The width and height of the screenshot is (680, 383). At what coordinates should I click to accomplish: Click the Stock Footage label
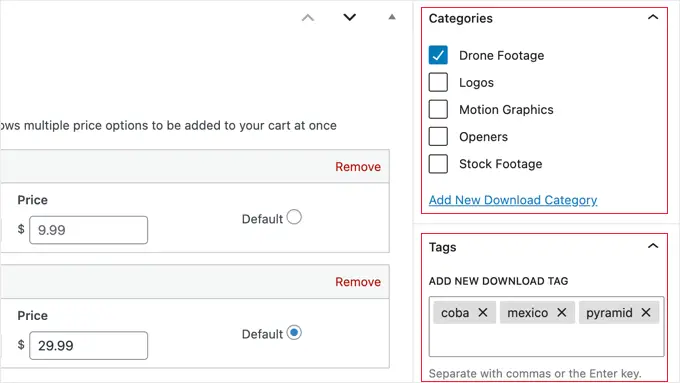(x=500, y=164)
